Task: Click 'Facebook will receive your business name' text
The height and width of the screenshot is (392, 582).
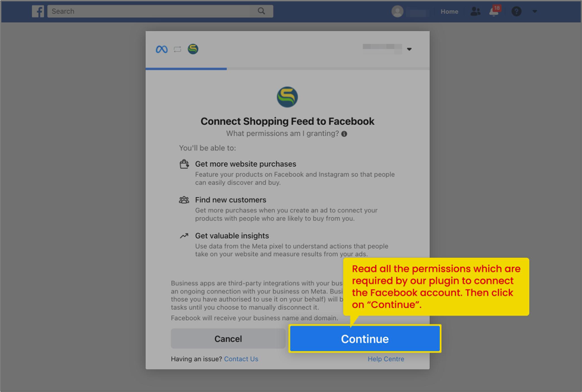Action: 254,318
